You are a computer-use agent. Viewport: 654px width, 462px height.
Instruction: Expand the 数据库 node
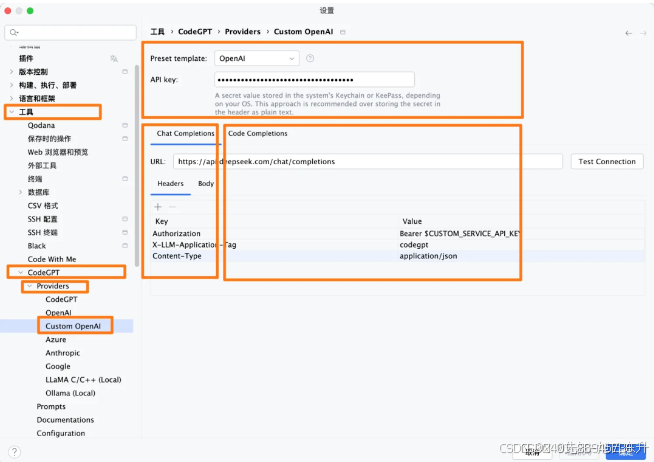[x=20, y=192]
